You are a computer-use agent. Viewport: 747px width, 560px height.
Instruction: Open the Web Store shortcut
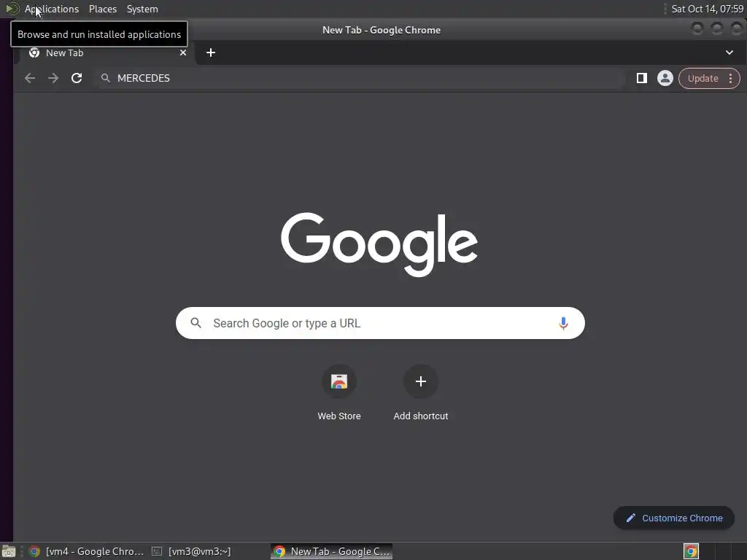[x=339, y=381]
